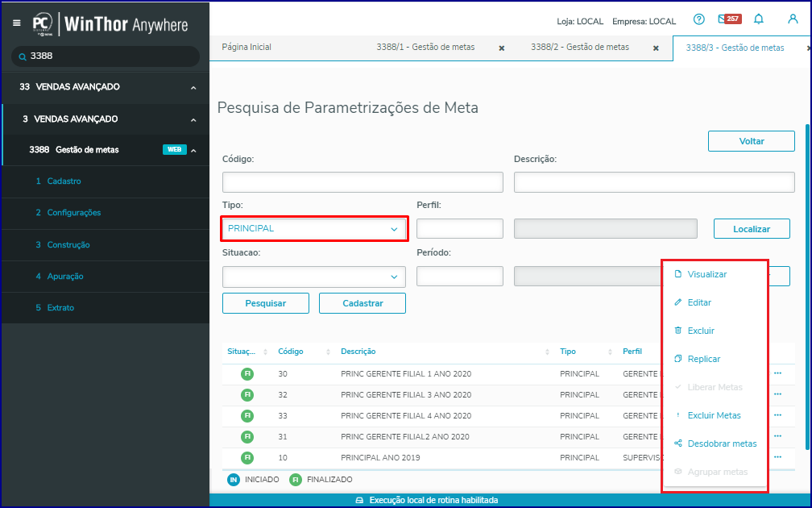Click the FI legend icon for FINALIZADO

click(295, 480)
